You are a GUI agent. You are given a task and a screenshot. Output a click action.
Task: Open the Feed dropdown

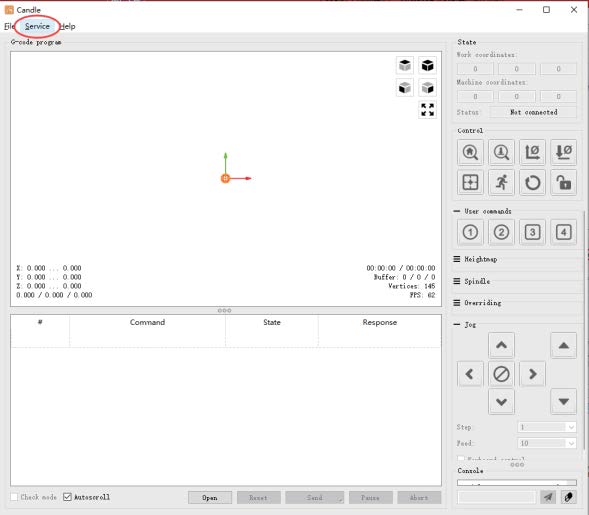click(547, 443)
